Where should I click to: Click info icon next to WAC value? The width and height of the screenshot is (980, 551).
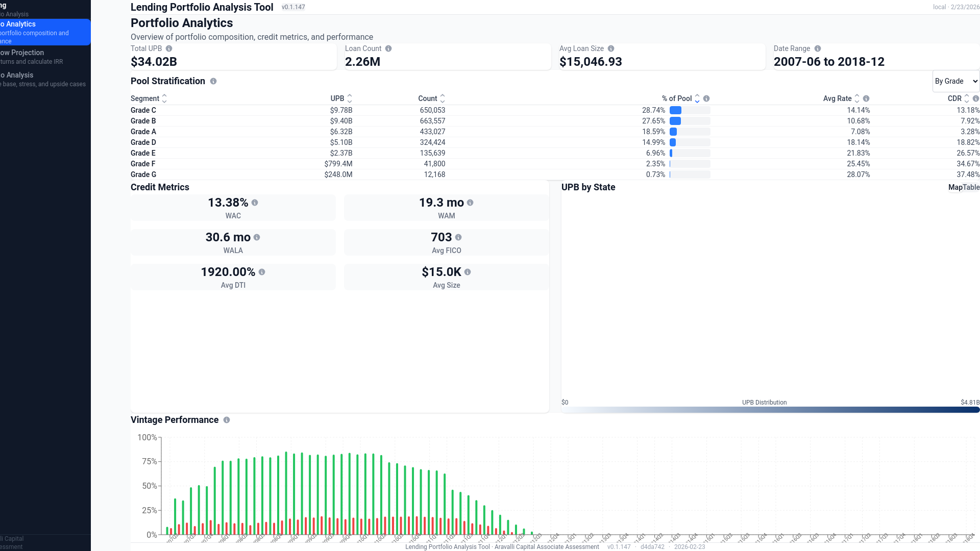click(255, 203)
